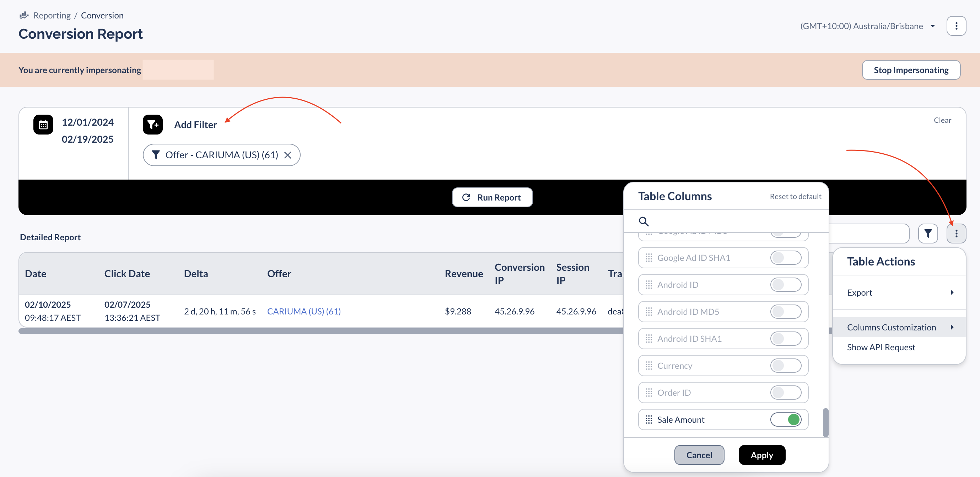Remove the Offer CARIUMA filter chip
980x477 pixels.
click(287, 155)
